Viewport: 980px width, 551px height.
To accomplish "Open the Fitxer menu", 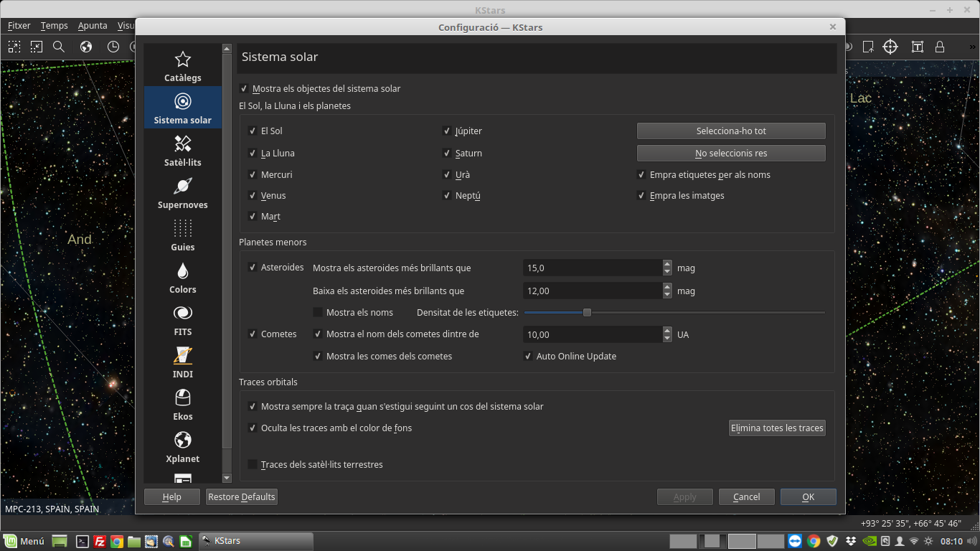I will pos(19,26).
